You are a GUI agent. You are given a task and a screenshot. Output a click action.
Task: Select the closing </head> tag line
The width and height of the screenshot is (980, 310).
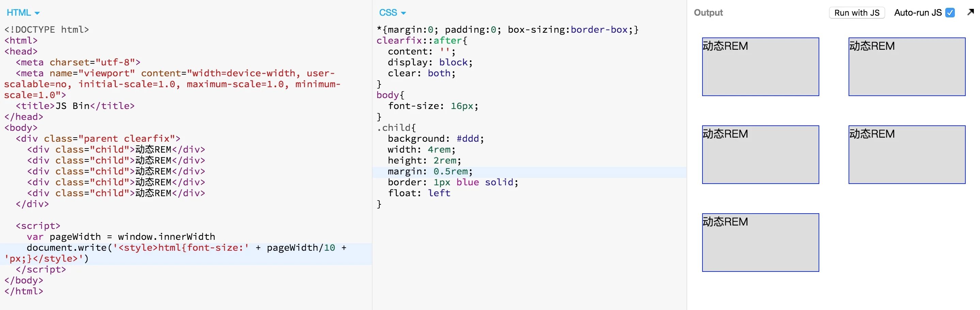[23, 117]
